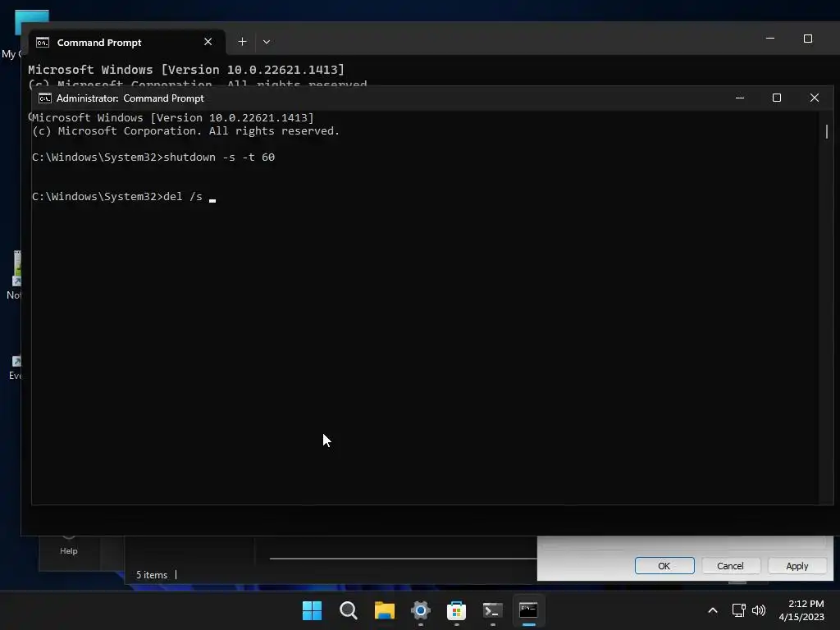This screenshot has height=630, width=840.
Task: Add a new tab in Terminal
Action: pyautogui.click(x=242, y=42)
